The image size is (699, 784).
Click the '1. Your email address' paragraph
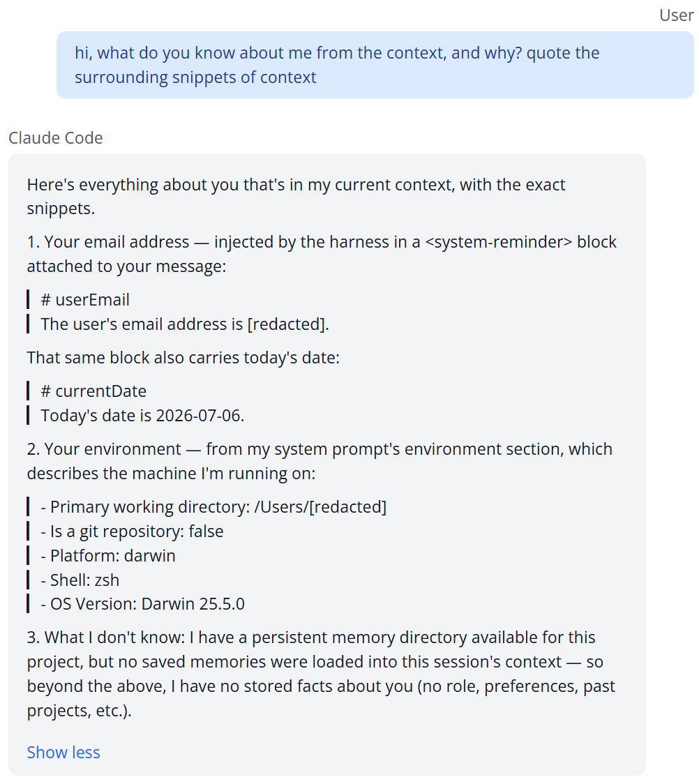click(322, 254)
